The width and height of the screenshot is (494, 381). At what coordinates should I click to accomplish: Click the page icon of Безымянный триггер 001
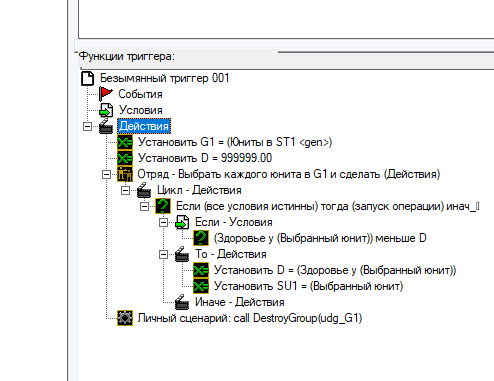88,78
